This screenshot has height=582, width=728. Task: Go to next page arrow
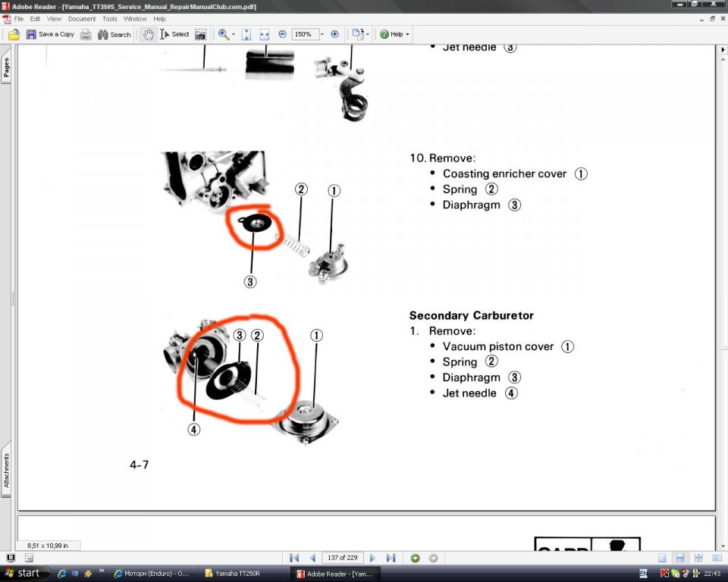point(372,558)
